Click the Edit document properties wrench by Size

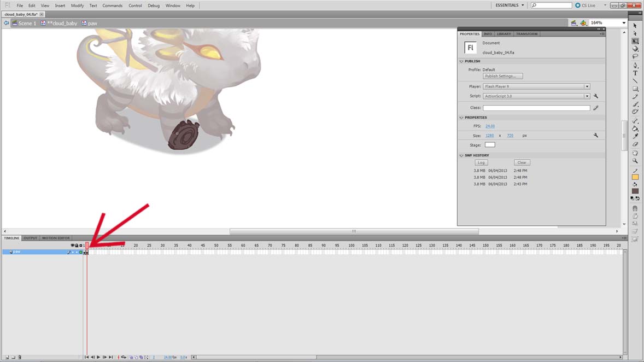pos(596,135)
